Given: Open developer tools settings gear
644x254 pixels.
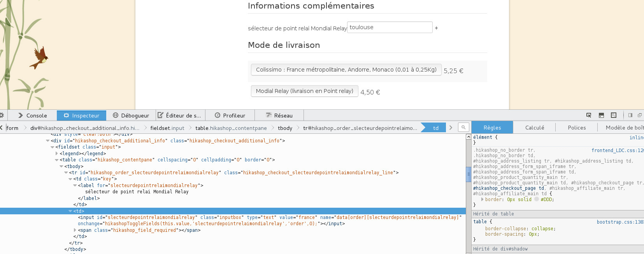Looking at the screenshot, I should pos(2,115).
